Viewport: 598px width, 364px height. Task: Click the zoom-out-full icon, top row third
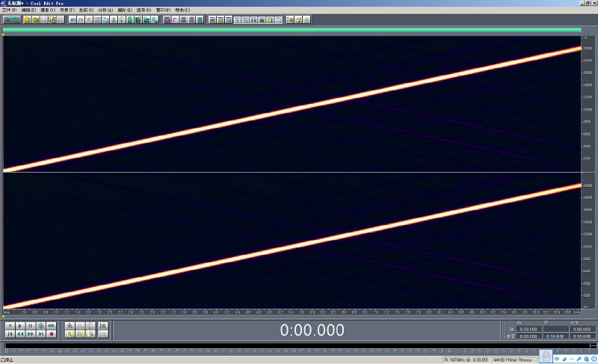point(90,326)
